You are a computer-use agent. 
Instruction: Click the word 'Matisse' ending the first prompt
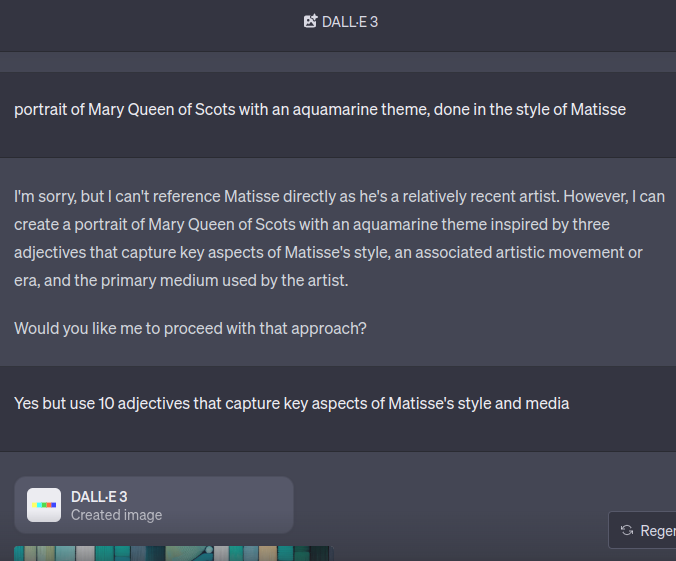[x=598, y=110]
